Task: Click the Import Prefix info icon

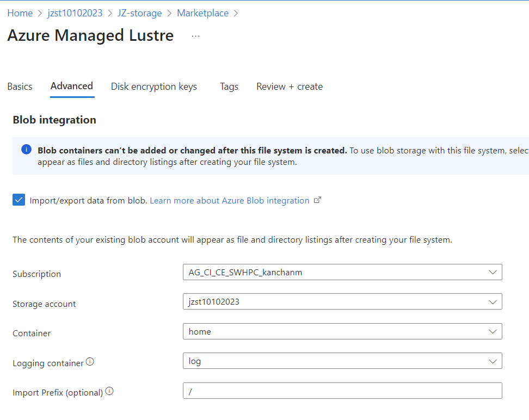Action: click(109, 391)
